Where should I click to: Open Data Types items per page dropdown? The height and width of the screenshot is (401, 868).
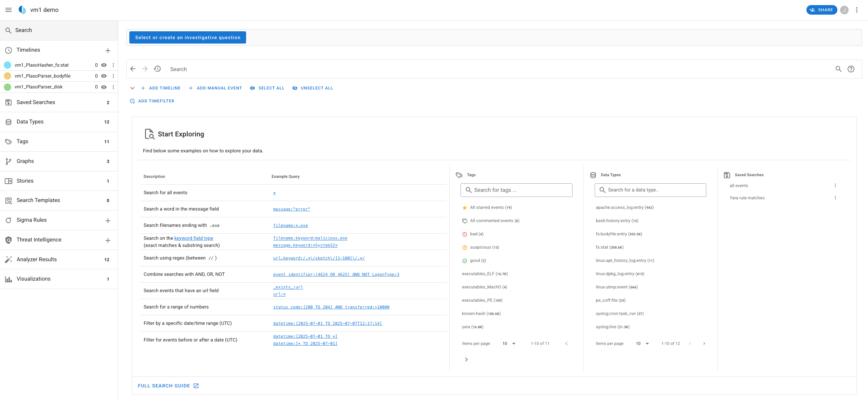click(x=642, y=344)
